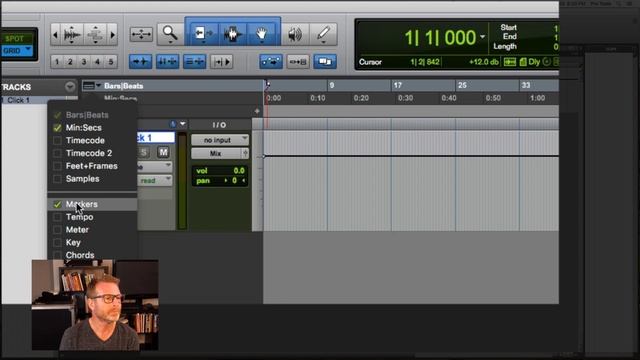Open the 'read' automation mode dropdown
This screenshot has height=360, width=640.
155,180
